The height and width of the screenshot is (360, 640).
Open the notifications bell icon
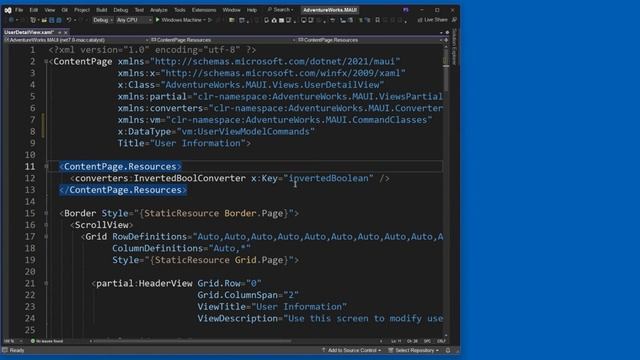pos(448,350)
